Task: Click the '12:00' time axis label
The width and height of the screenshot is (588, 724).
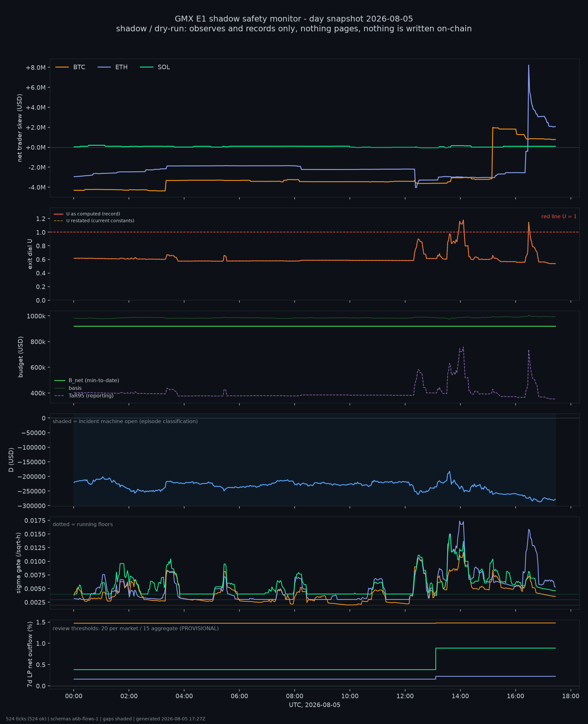Action: 405,697
